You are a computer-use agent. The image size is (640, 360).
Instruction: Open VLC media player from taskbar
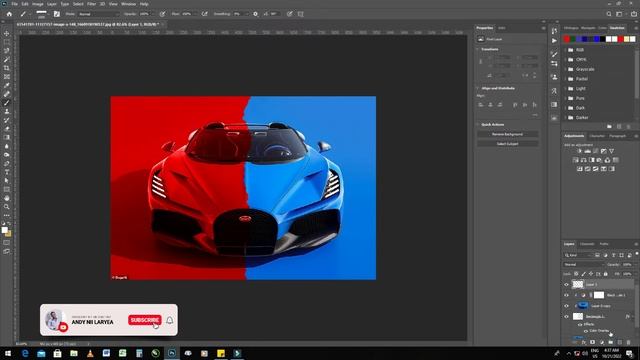coord(90,353)
